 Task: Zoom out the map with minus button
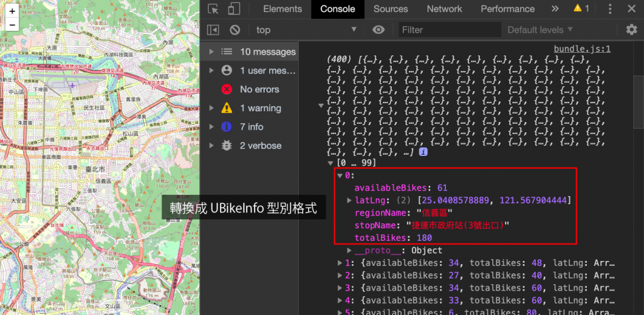click(12, 25)
